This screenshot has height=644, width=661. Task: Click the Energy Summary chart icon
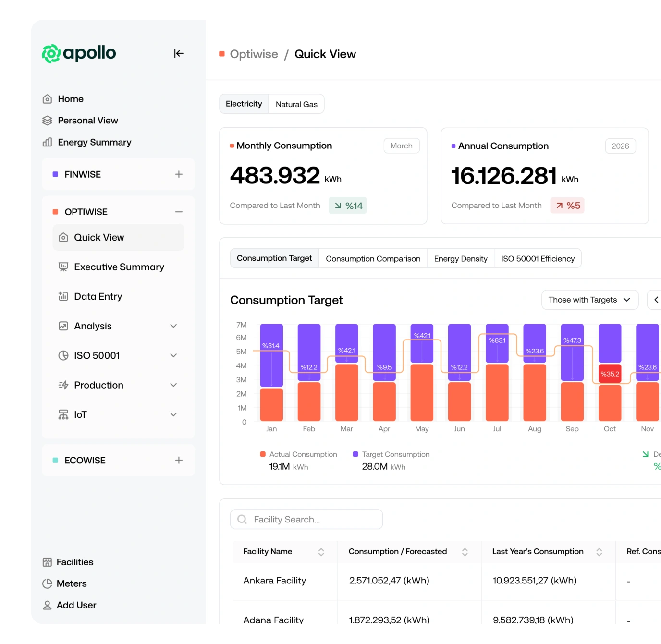click(47, 142)
